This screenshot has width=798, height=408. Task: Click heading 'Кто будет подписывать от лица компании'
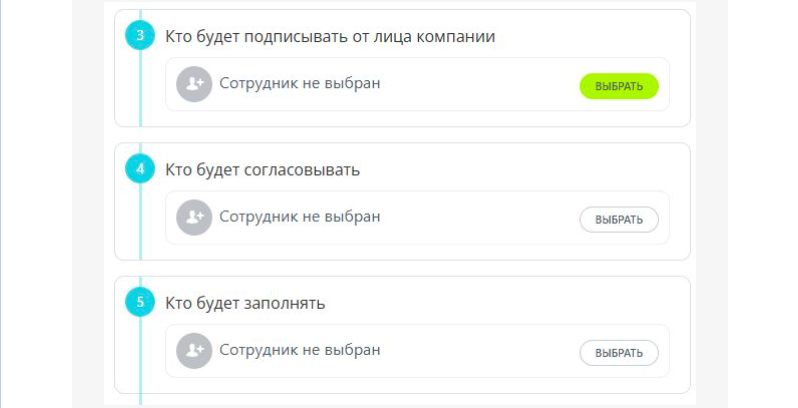click(x=330, y=37)
